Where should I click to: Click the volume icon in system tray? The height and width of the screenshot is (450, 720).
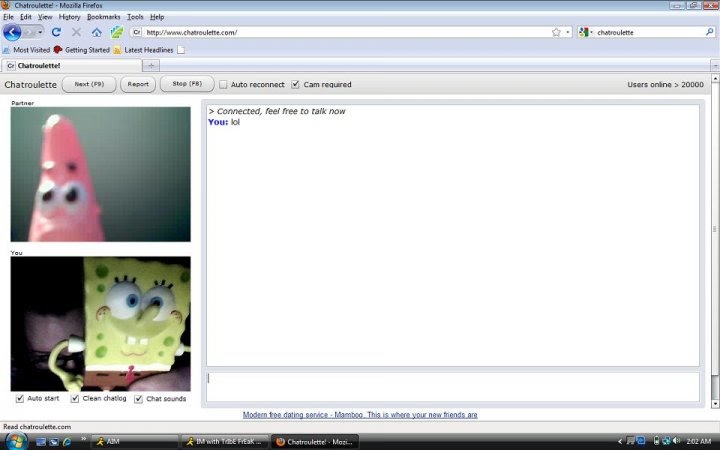[676, 441]
